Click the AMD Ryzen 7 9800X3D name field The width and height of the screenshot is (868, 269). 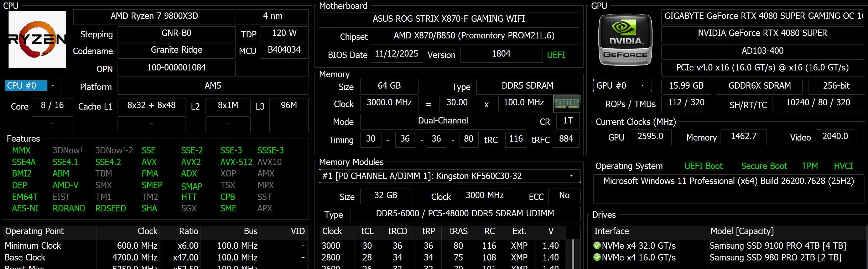(154, 16)
